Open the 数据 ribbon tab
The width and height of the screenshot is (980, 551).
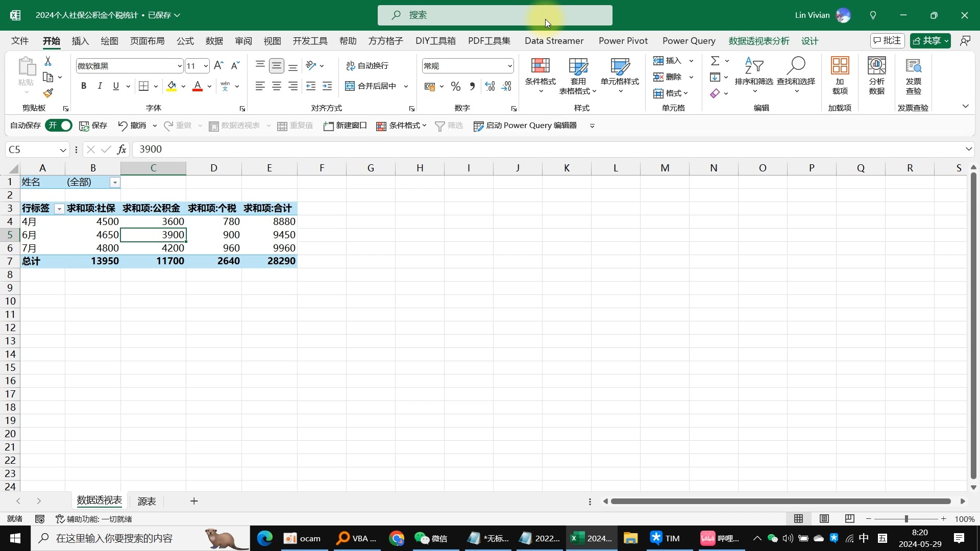(x=214, y=41)
